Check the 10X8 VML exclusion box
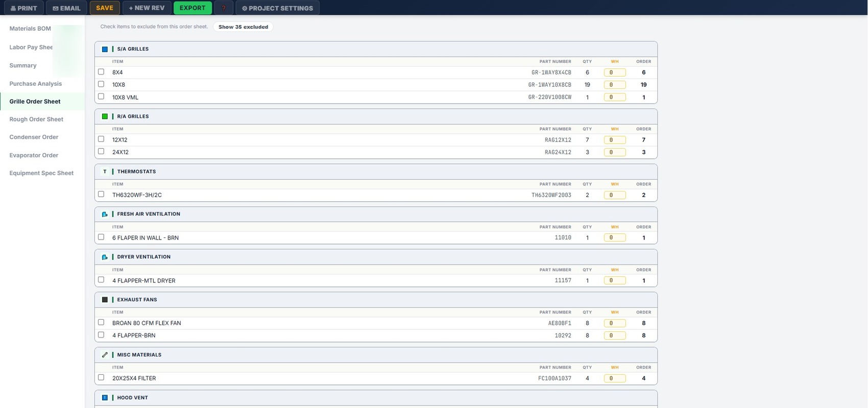 coord(101,97)
